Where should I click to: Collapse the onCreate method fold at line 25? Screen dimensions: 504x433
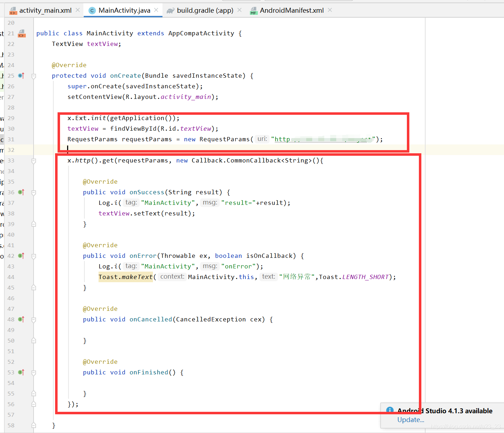[x=34, y=76]
